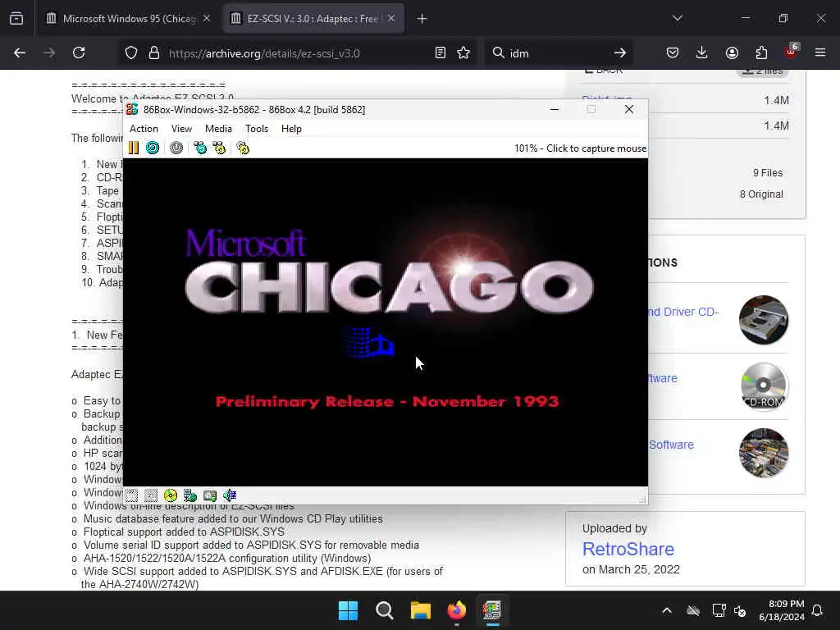Click the 86Box icon in the taskbar
Image resolution: width=840 pixels, height=630 pixels.
pos(492,610)
